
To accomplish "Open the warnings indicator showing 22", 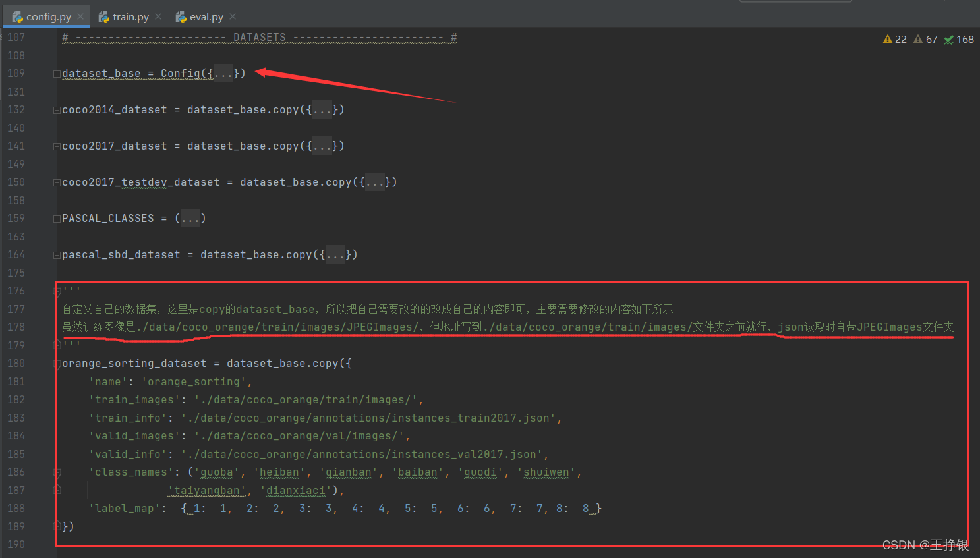I will [x=895, y=40].
